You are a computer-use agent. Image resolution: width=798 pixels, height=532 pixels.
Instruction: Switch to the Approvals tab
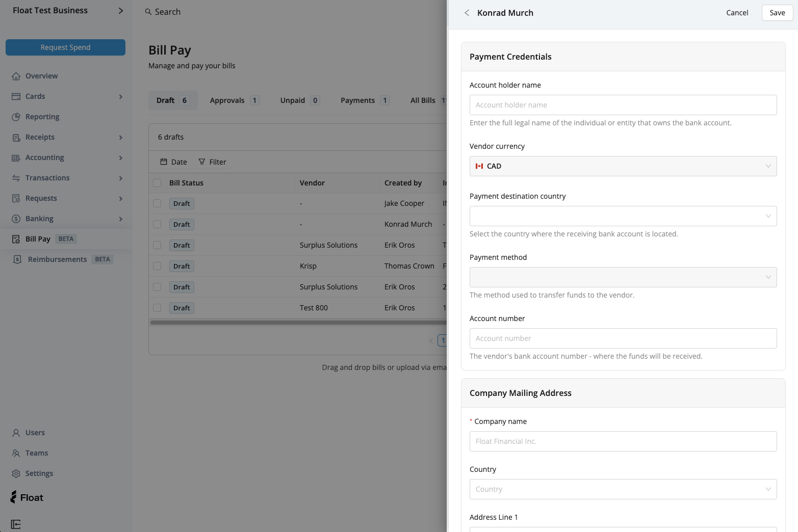(228, 100)
